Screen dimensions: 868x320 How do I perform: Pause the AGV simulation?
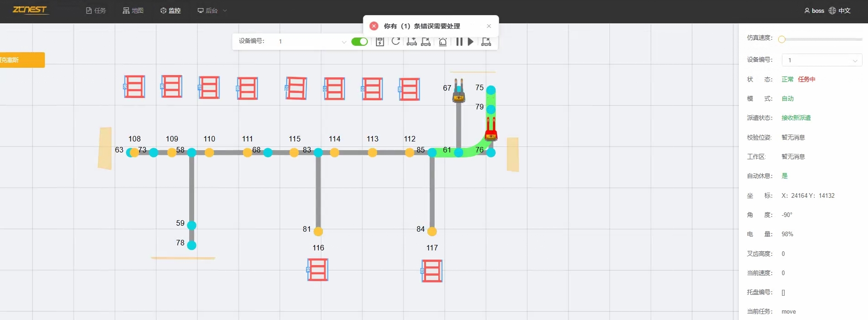(459, 42)
